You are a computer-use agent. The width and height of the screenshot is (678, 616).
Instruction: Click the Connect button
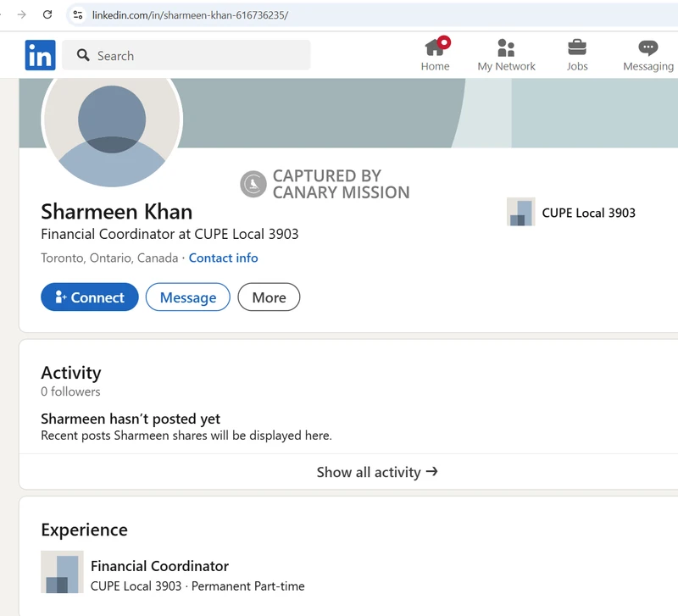coord(90,297)
